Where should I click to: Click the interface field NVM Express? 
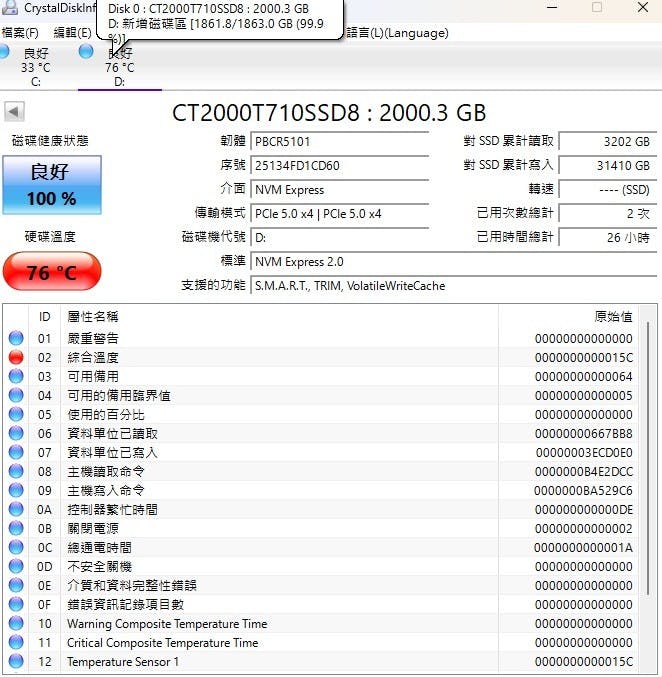click(x=339, y=190)
